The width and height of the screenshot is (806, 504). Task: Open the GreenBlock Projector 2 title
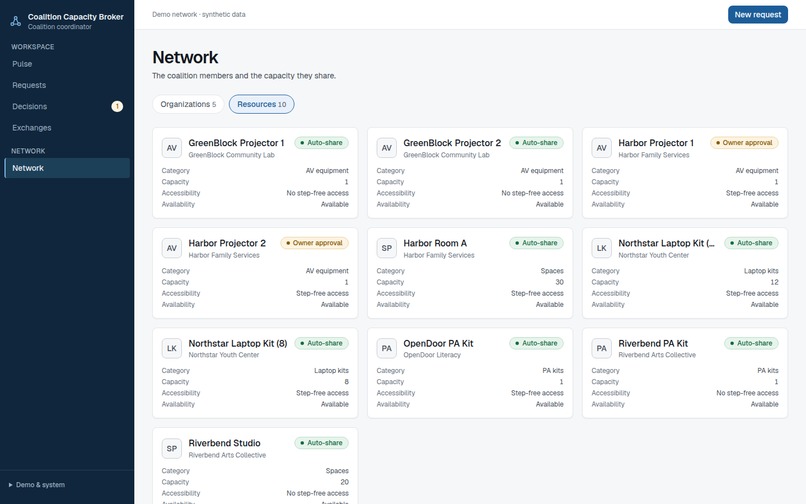[452, 143]
